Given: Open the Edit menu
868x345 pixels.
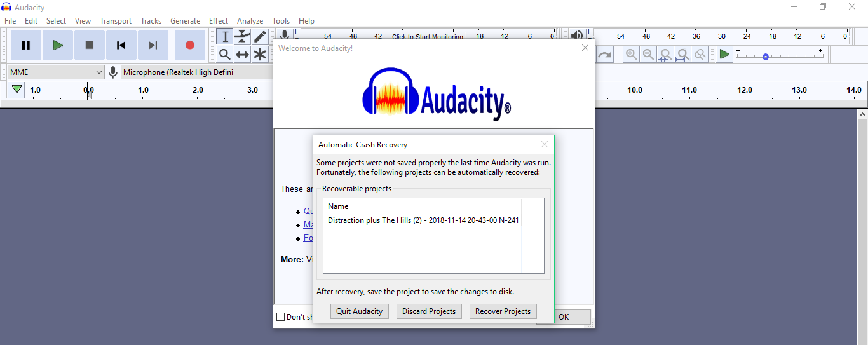Looking at the screenshot, I should coord(31,21).
